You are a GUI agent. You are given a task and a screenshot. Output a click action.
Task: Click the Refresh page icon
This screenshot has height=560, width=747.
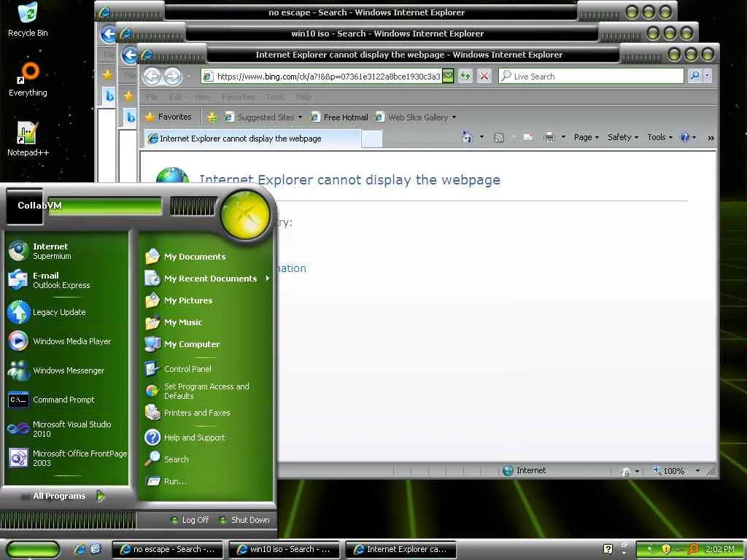465,76
